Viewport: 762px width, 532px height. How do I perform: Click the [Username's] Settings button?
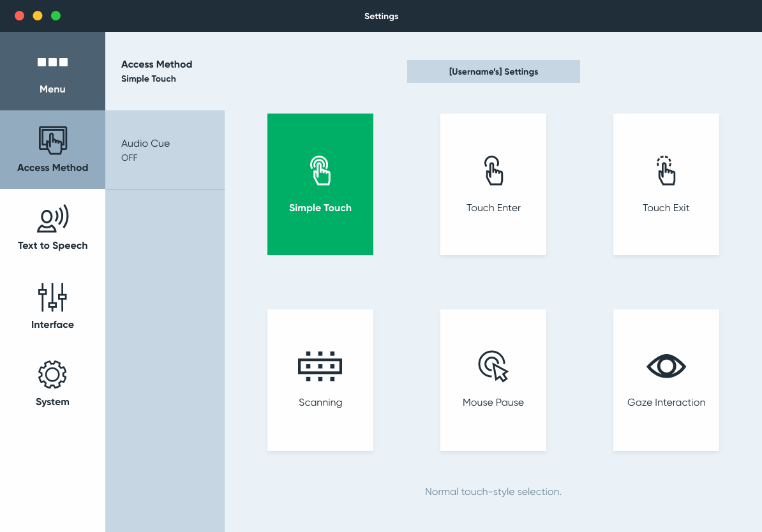click(493, 71)
